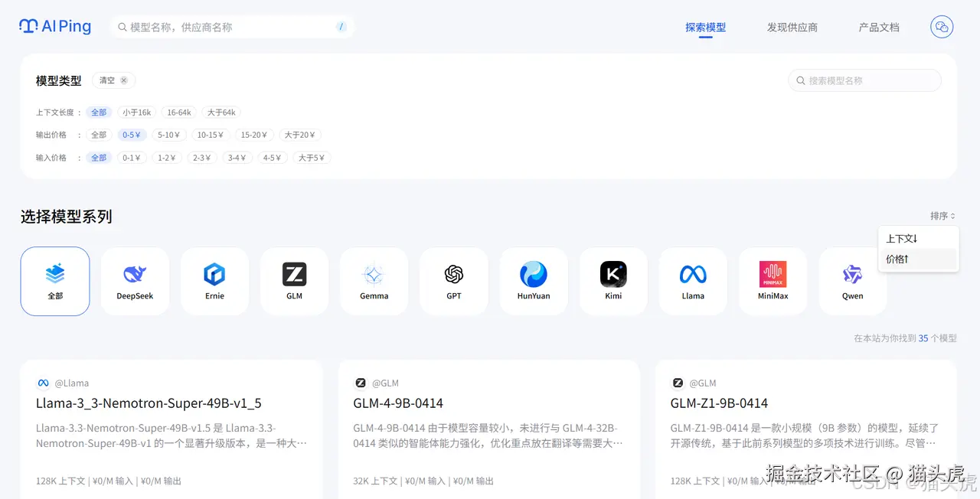Click the globe icon in the top right
Screen dimensions: 980x499
(941, 27)
